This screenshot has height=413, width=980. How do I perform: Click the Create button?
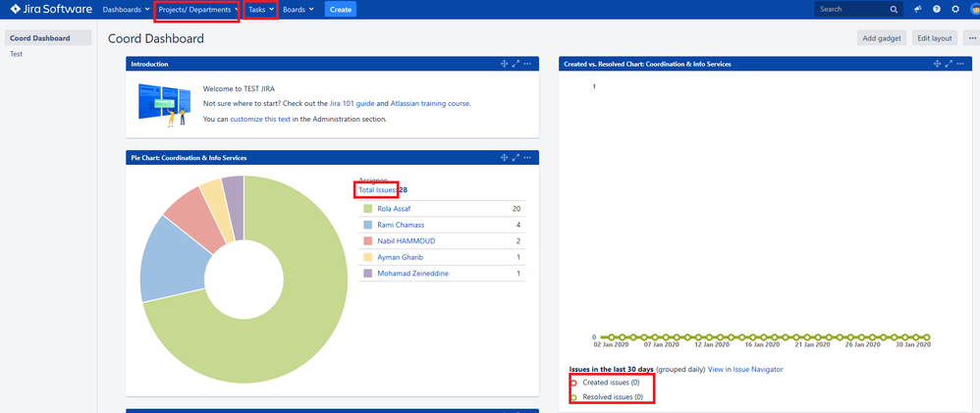(x=341, y=10)
